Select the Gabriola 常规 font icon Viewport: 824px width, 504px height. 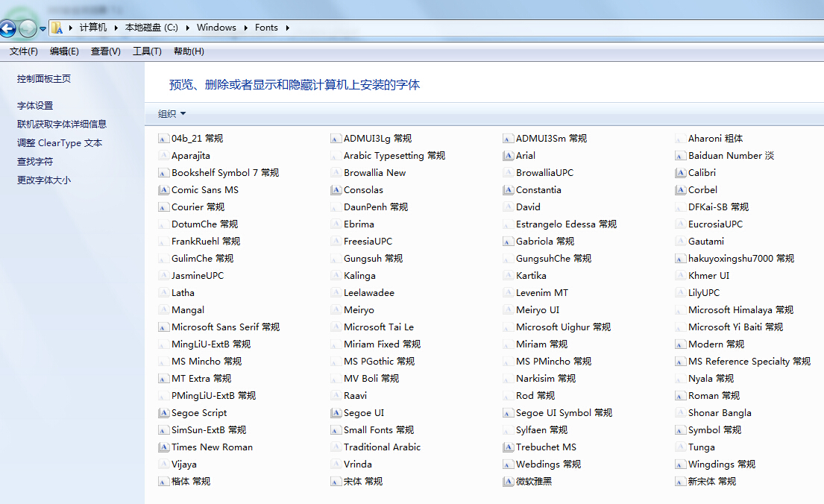pyautogui.click(x=508, y=242)
